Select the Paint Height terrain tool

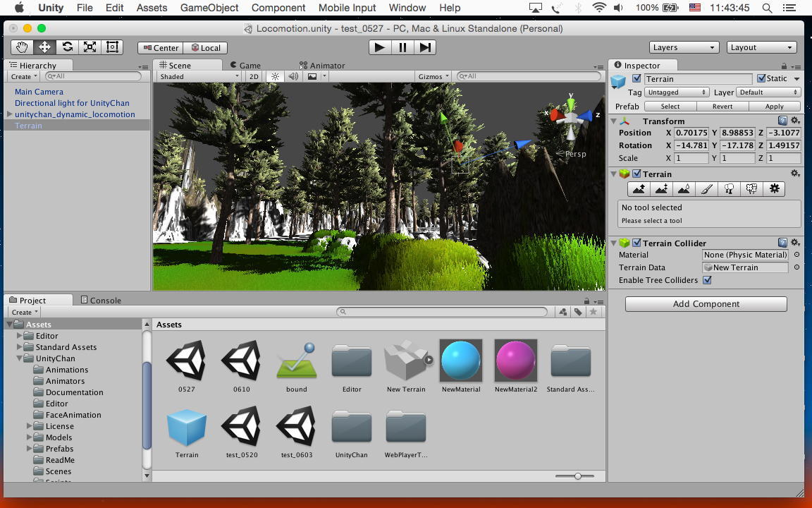661,189
